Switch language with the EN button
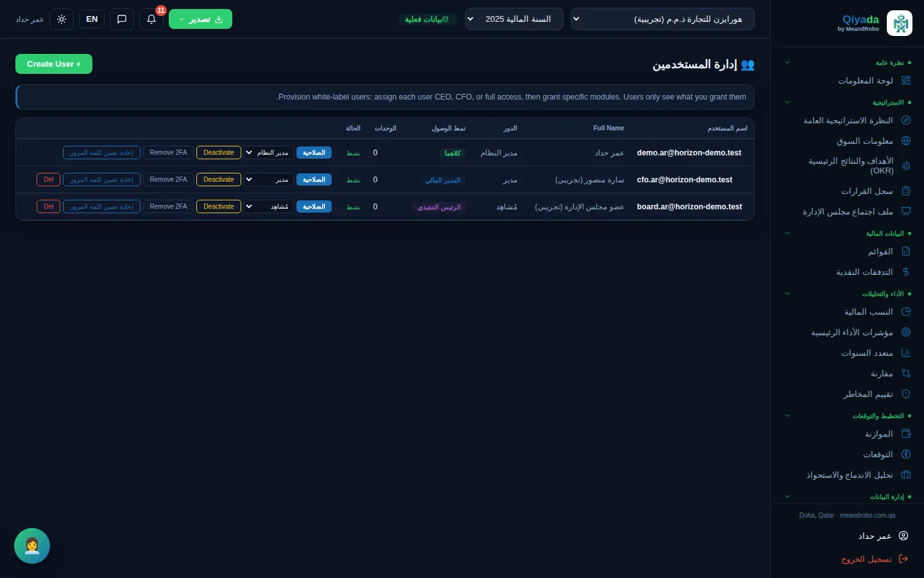The image size is (924, 578). (92, 19)
